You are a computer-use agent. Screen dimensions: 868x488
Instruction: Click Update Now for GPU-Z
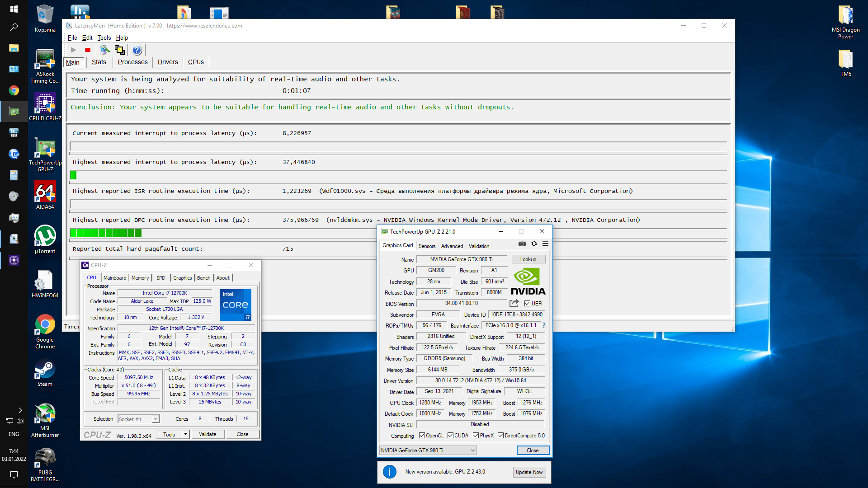tap(529, 472)
